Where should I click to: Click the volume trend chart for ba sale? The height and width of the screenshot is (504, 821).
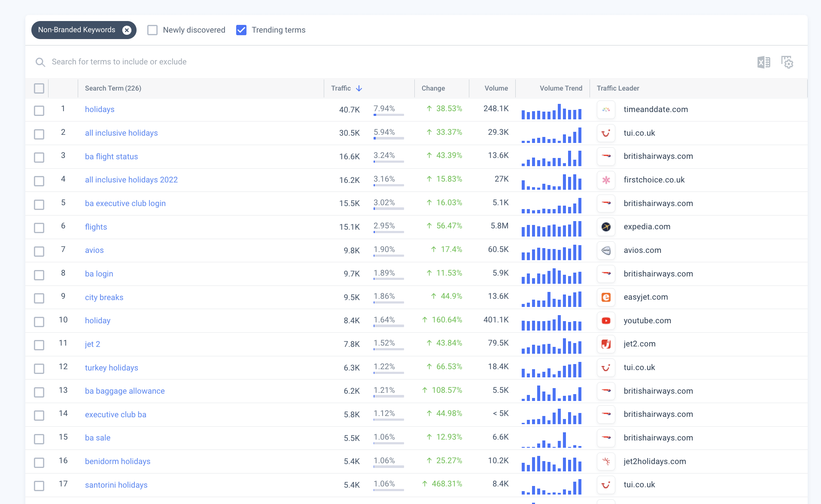tap(552, 440)
